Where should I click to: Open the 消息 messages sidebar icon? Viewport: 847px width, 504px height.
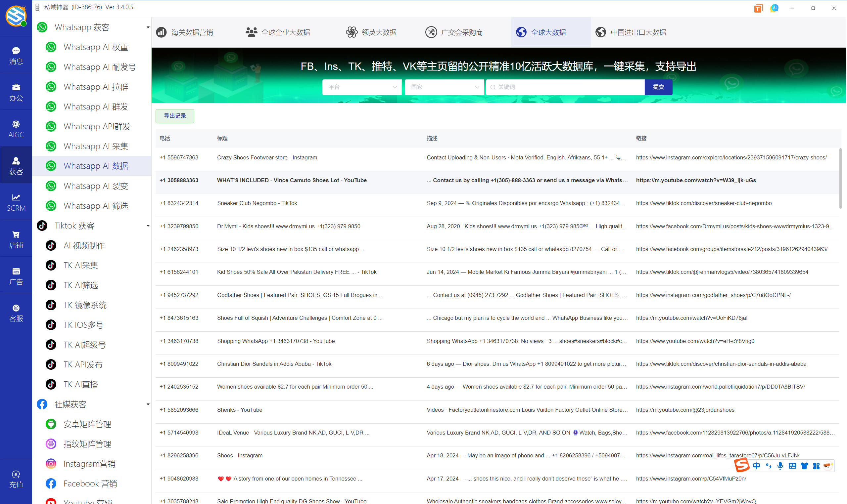(x=16, y=55)
